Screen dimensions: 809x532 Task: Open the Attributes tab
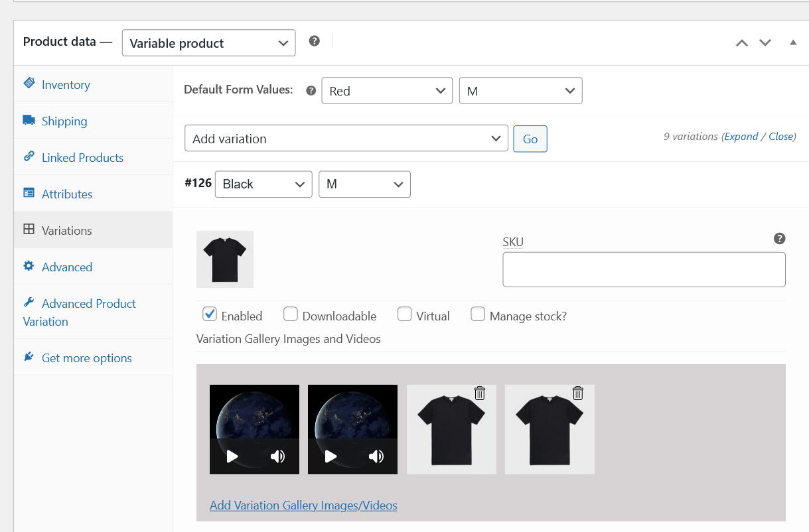click(67, 194)
